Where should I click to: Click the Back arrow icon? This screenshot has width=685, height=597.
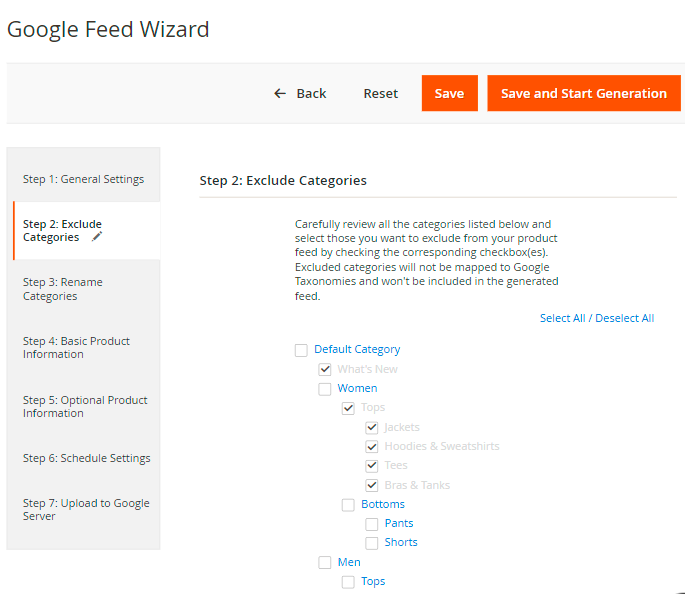(280, 94)
